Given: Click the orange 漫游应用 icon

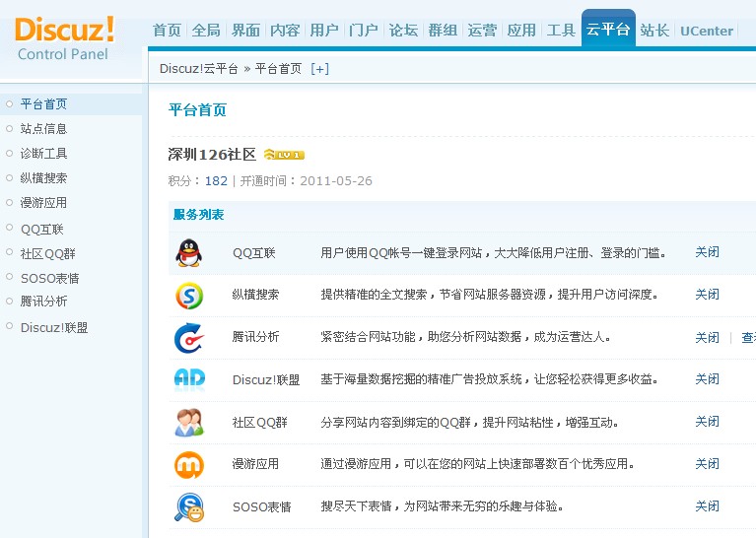Looking at the screenshot, I should 189,465.
